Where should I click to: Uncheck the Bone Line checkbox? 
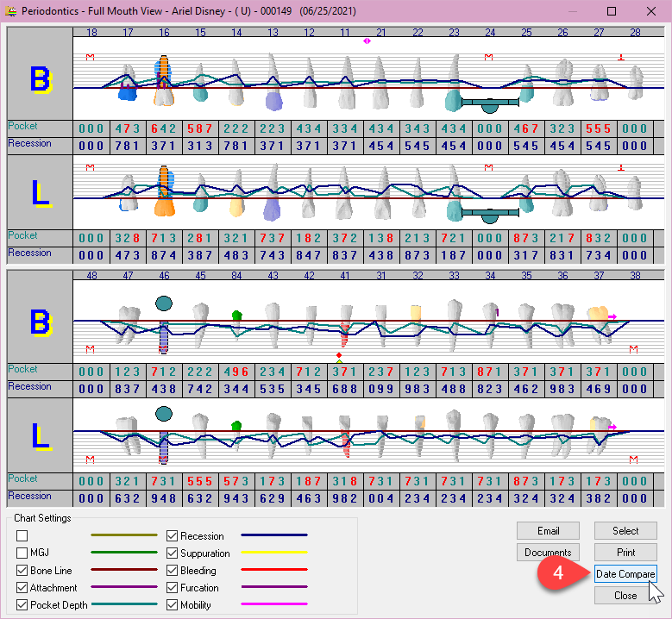(x=22, y=571)
